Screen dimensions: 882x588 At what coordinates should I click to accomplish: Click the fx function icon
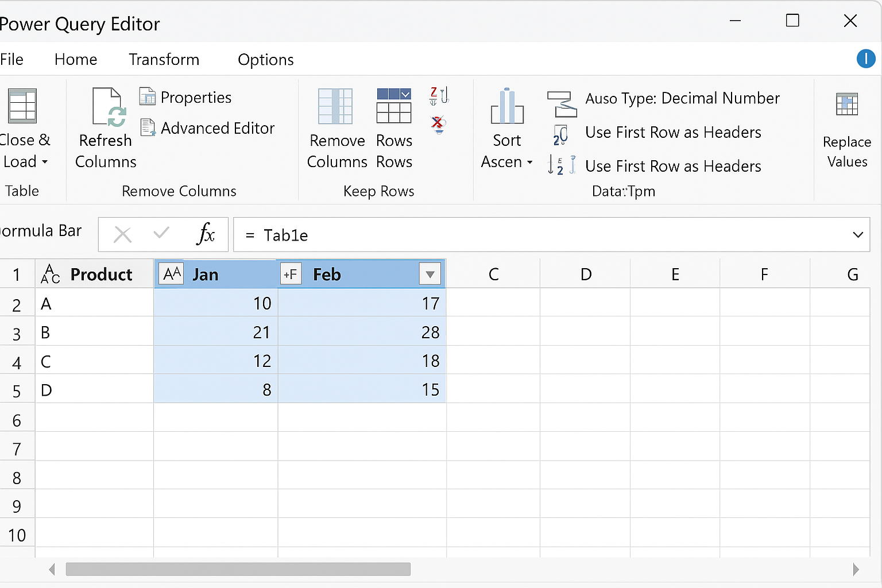pos(205,234)
